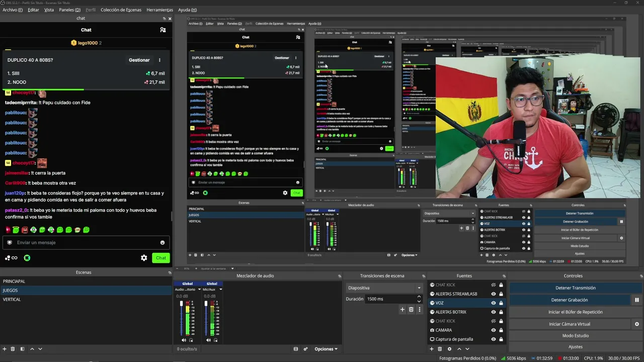Add a new source with plus icon
The height and width of the screenshot is (362, 644).
pos(431,349)
